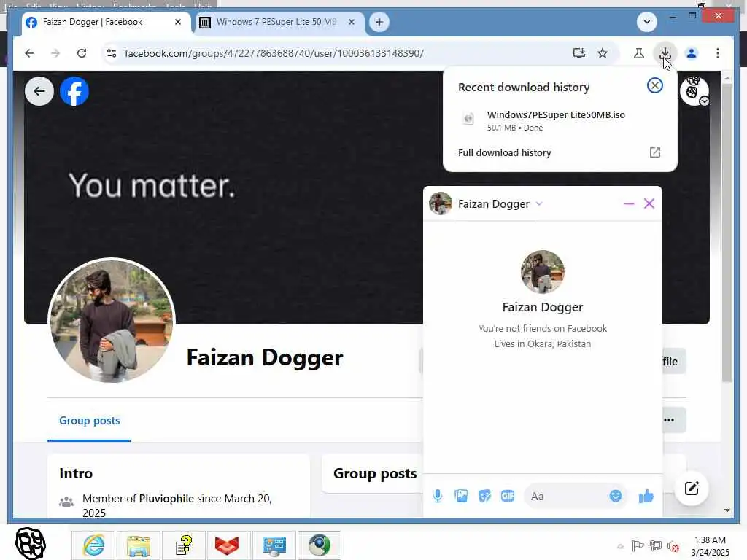Close the recent download history popup
Viewport: 747px width, 560px height.
[x=655, y=86]
